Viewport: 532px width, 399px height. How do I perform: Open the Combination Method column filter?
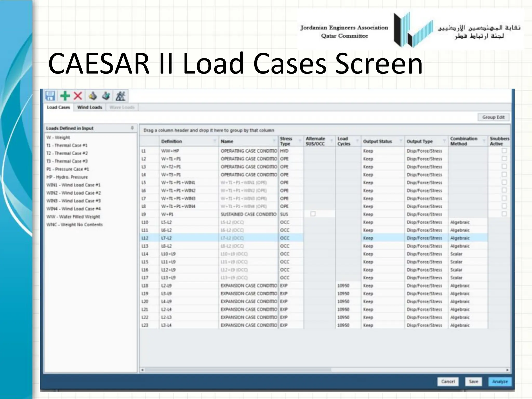(484, 141)
